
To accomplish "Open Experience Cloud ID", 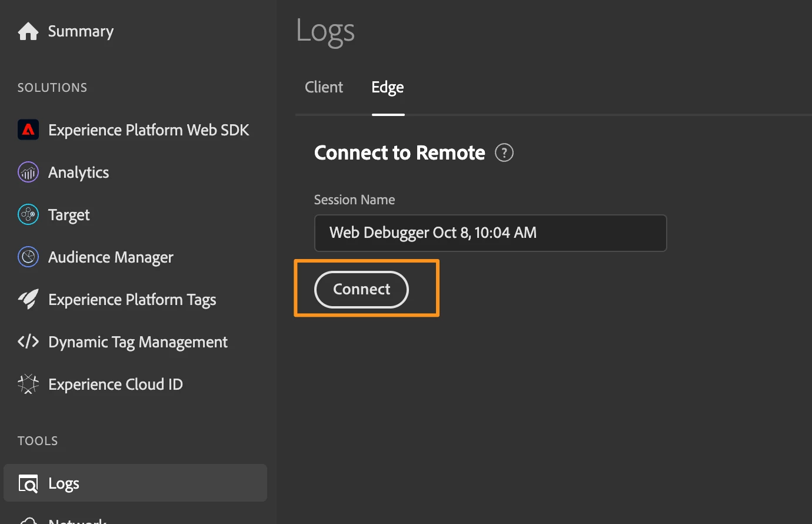I will pos(115,384).
